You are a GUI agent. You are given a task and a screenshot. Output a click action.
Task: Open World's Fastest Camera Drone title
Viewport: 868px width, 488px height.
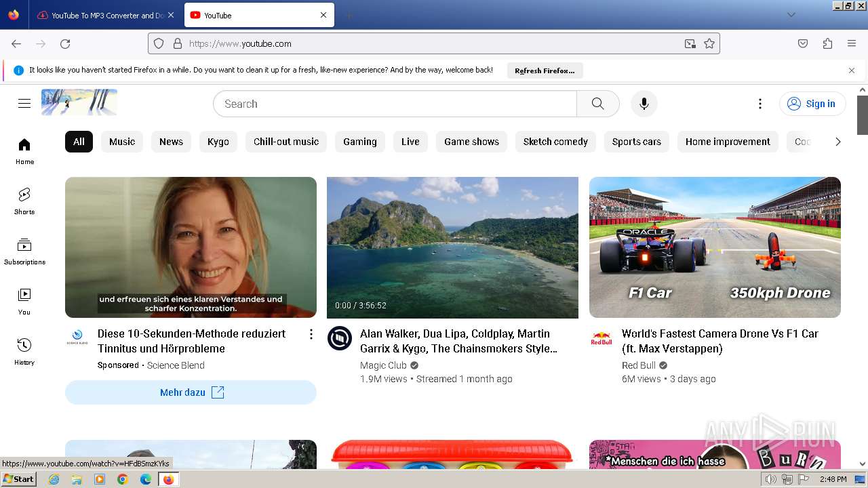pyautogui.click(x=720, y=341)
